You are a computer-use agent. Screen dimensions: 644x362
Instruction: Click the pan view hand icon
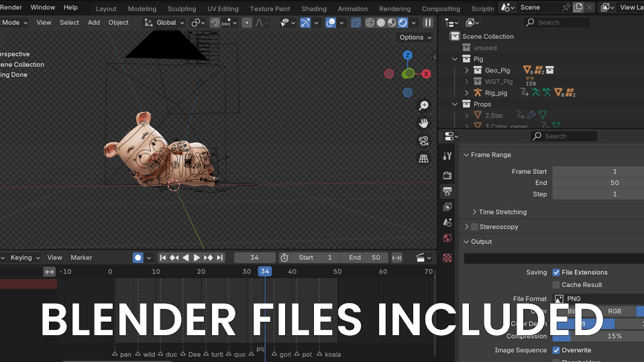point(423,123)
